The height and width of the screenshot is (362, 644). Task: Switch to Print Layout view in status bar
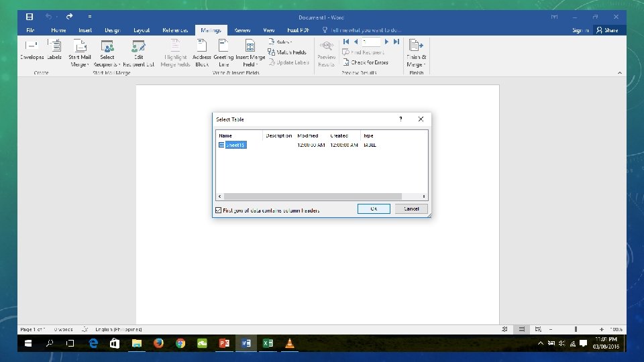[522, 329]
